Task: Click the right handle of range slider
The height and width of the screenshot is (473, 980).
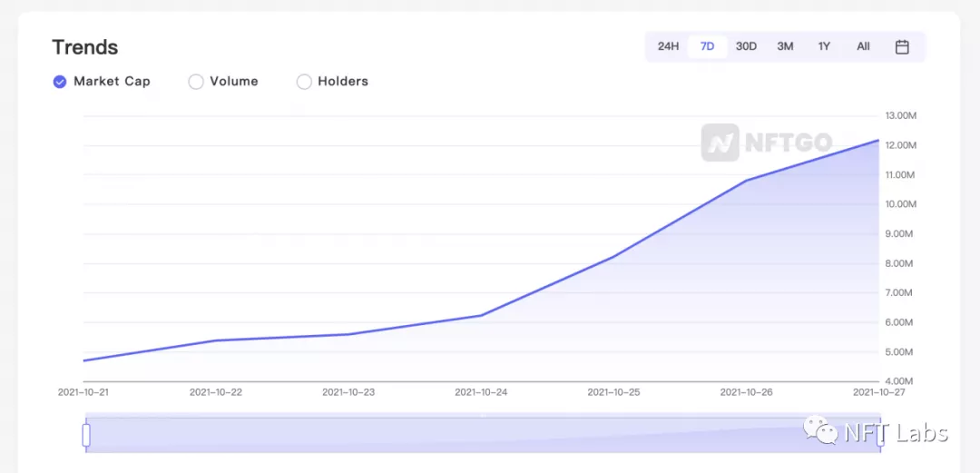Action: click(880, 435)
